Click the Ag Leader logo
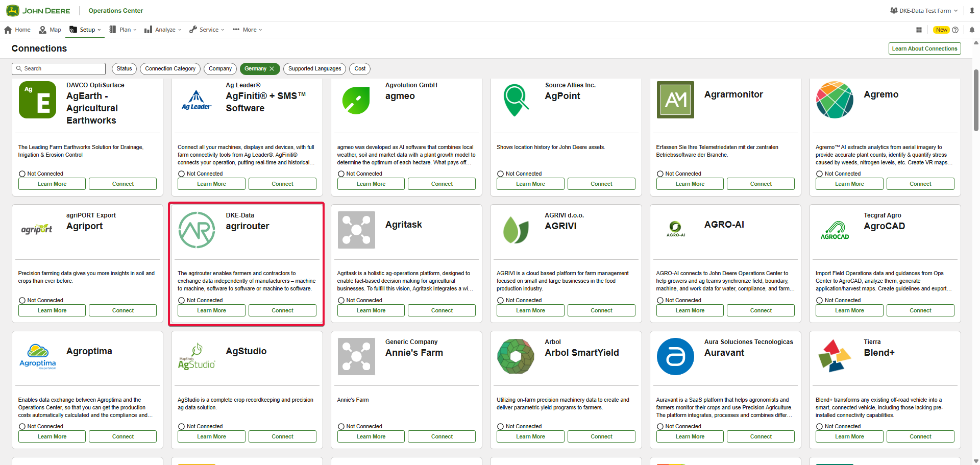The image size is (980, 465). pyautogui.click(x=197, y=100)
